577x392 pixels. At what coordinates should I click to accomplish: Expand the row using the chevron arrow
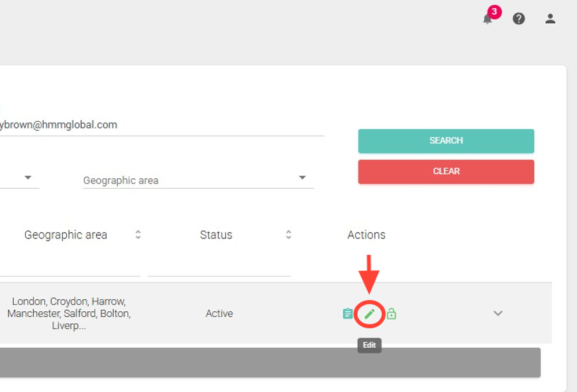(x=498, y=313)
